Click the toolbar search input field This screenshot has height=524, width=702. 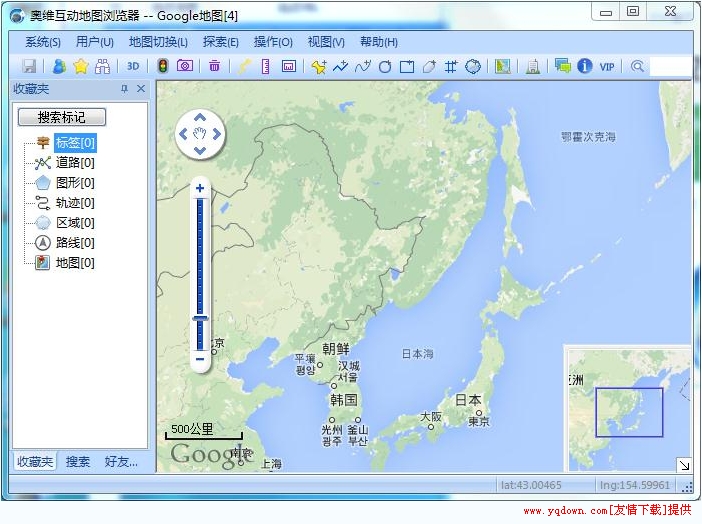coord(670,66)
